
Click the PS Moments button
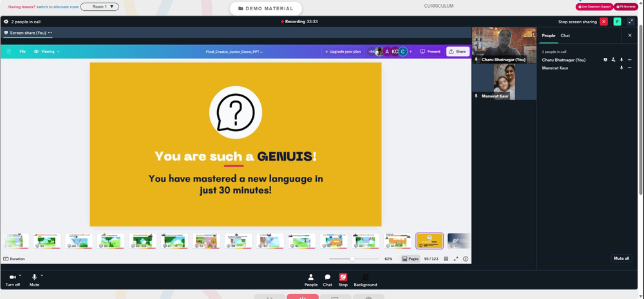(625, 7)
